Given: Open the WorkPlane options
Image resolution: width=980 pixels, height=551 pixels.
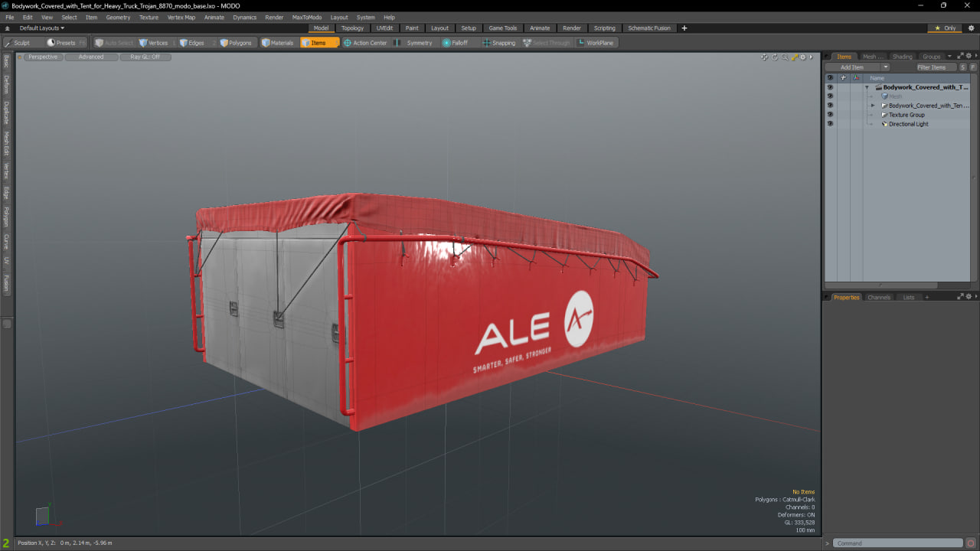Looking at the screenshot, I should 596,43.
